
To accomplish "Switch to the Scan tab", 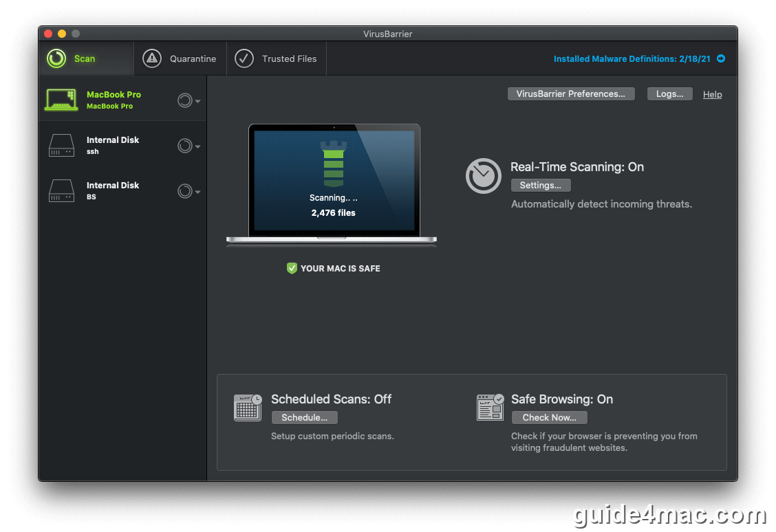I will [86, 58].
